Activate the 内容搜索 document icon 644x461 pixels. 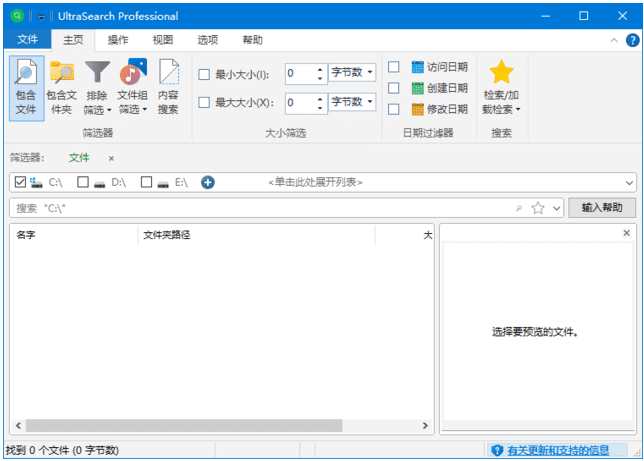[x=168, y=72]
